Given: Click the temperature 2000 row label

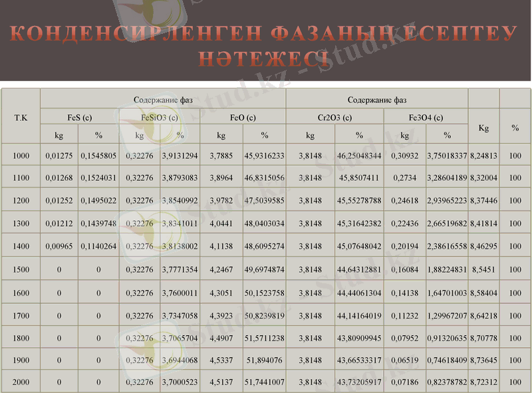Looking at the screenshot, I should (x=21, y=382).
